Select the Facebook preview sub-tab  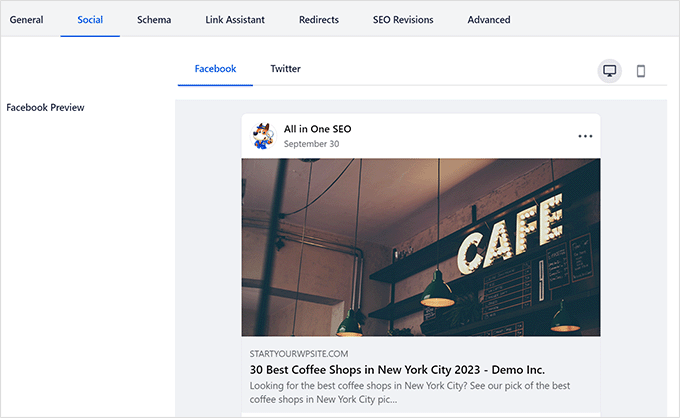215,69
